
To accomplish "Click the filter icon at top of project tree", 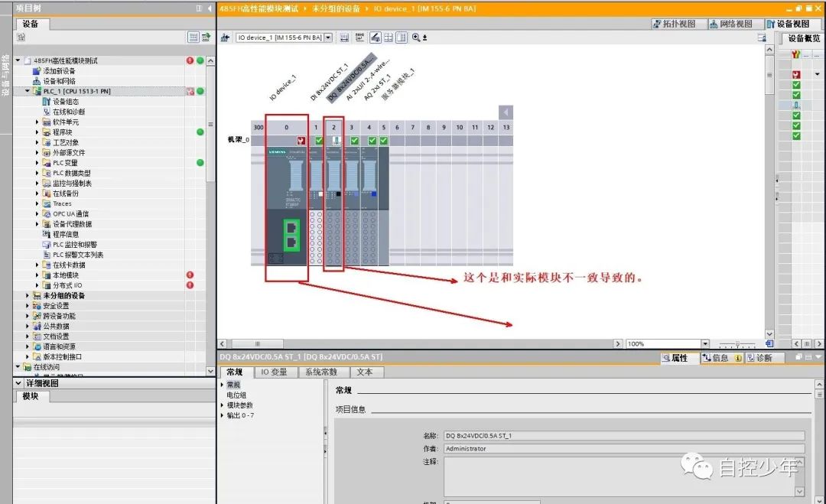I will click(x=21, y=36).
